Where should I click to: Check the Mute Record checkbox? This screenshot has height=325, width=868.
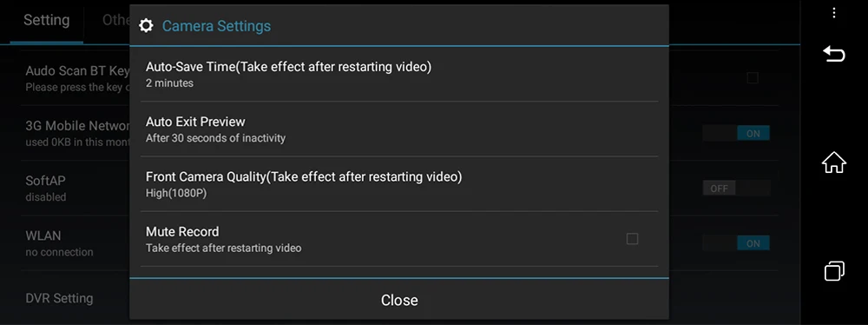point(632,239)
